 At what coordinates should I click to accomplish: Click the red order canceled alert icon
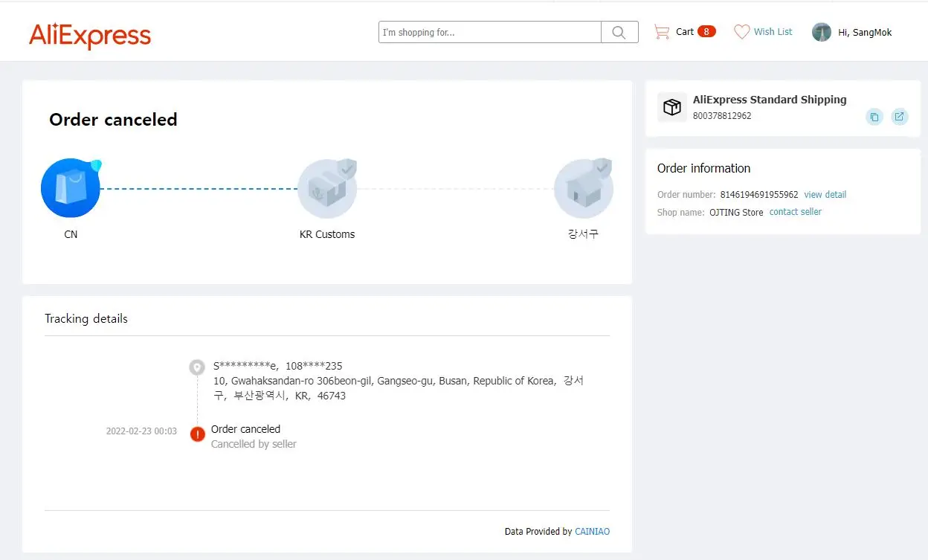click(x=197, y=434)
